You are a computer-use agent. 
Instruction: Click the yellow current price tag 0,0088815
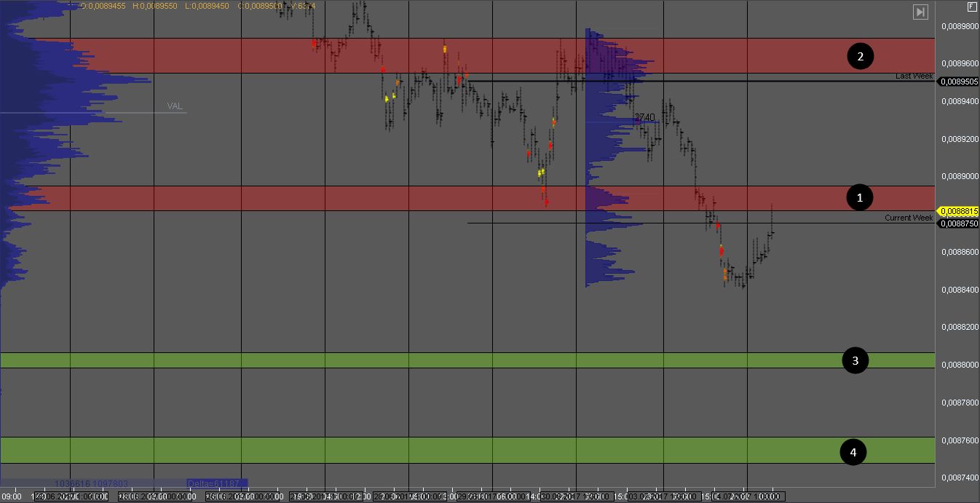[x=958, y=211]
